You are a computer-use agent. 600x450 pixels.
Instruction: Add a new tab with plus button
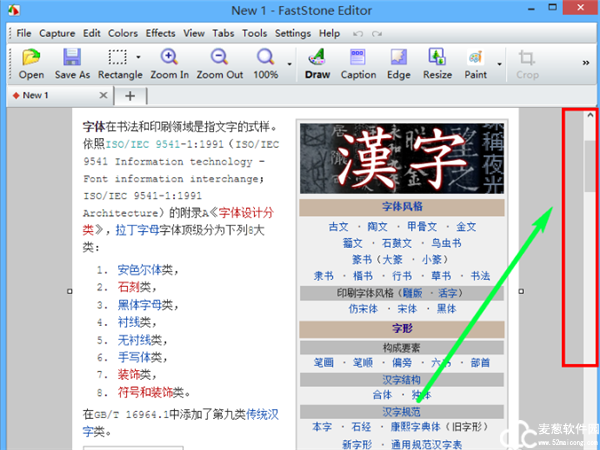click(x=129, y=96)
